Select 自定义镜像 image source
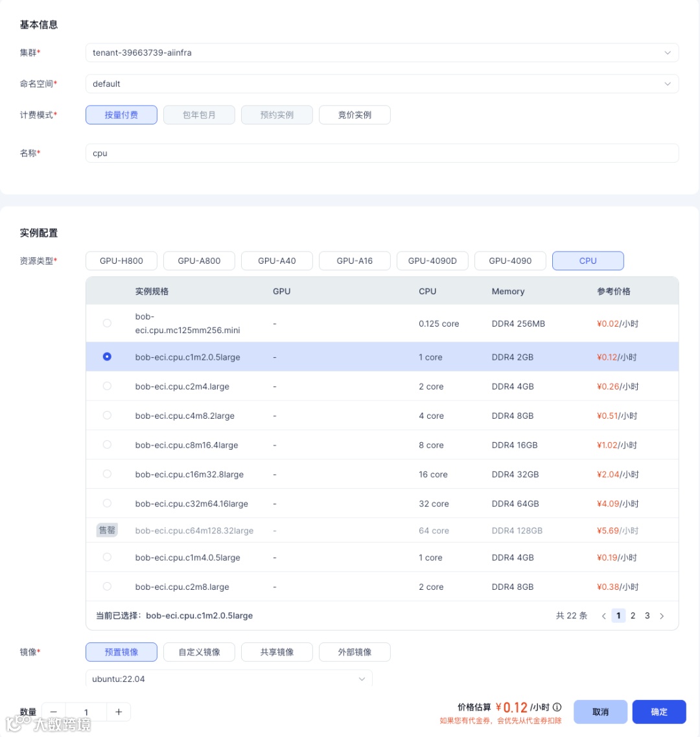This screenshot has height=737, width=700. click(199, 652)
